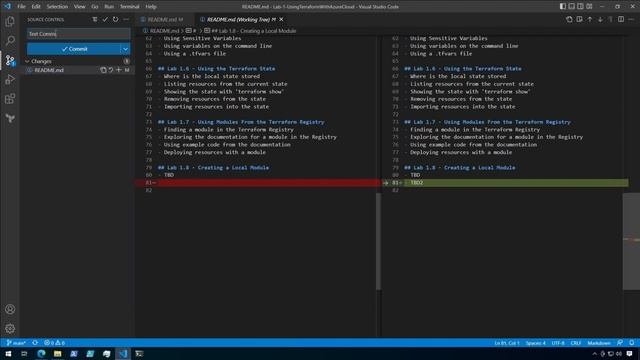This screenshot has height=360, width=640.
Task: Click the left diff pane scrollbar
Action: 378,241
